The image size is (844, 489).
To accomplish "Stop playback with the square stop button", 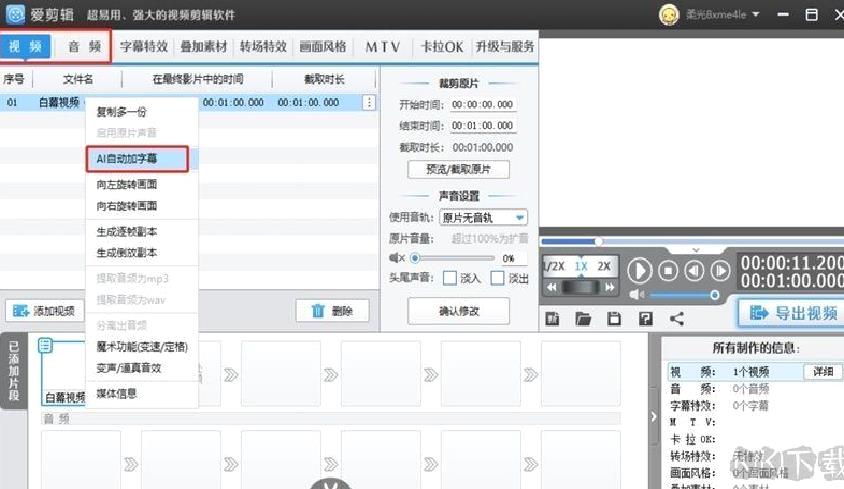I will pos(668,270).
